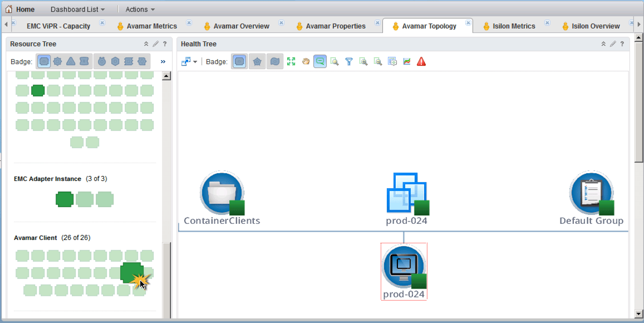Close the EMC ViPR - Capacity tab

(x=102, y=23)
